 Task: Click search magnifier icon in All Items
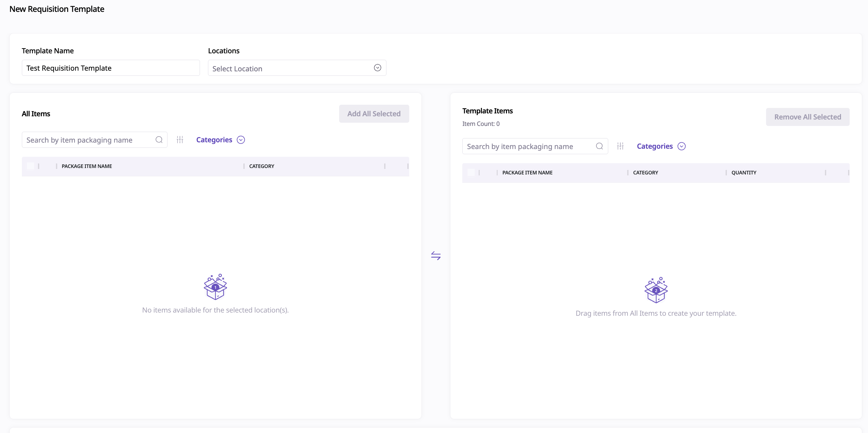[159, 140]
